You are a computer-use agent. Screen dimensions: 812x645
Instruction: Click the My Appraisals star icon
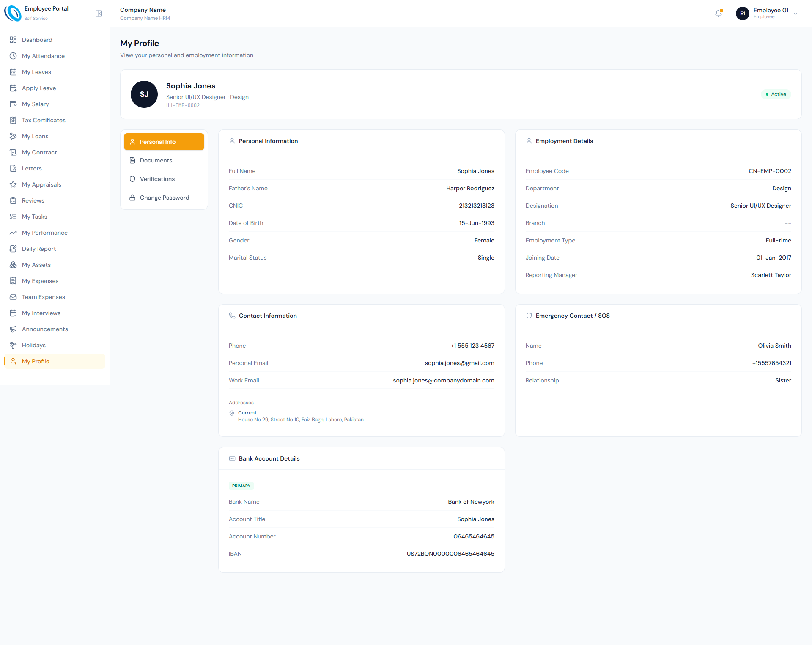pyautogui.click(x=13, y=184)
